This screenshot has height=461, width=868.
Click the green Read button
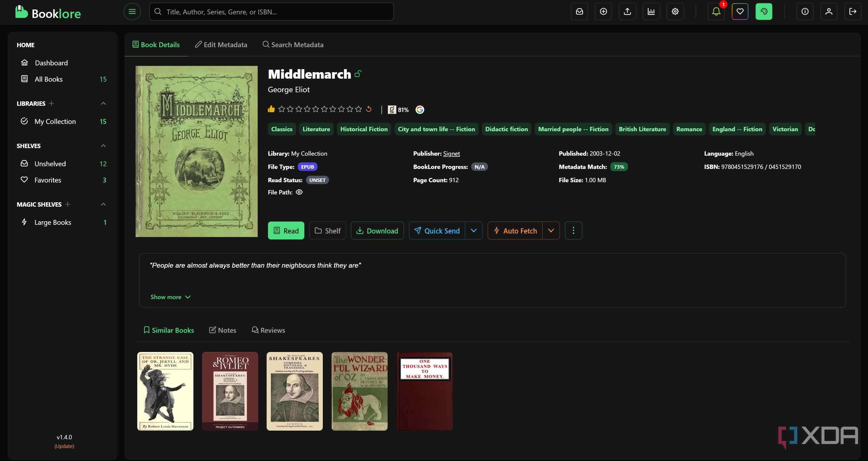286,230
